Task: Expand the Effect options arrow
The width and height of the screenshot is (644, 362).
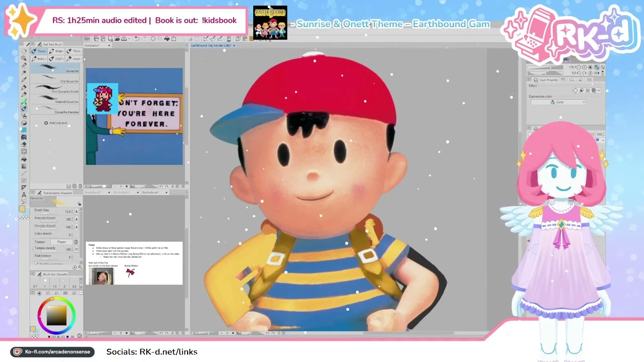Action: (x=599, y=90)
